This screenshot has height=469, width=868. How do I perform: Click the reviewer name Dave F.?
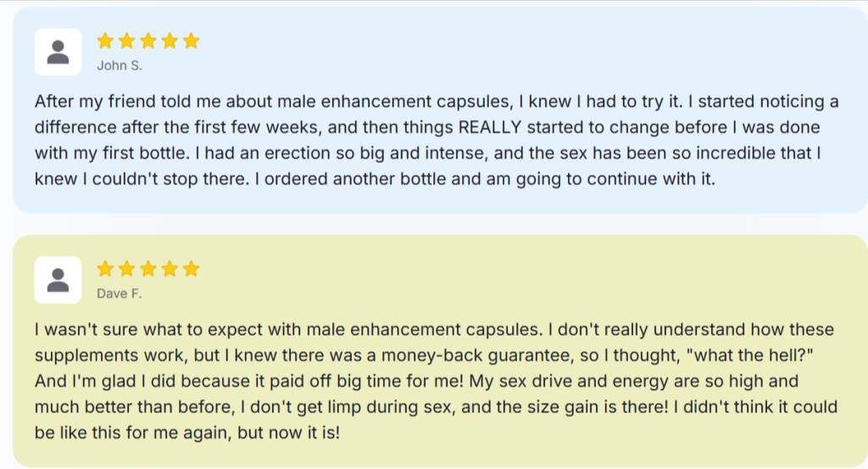coord(120,294)
